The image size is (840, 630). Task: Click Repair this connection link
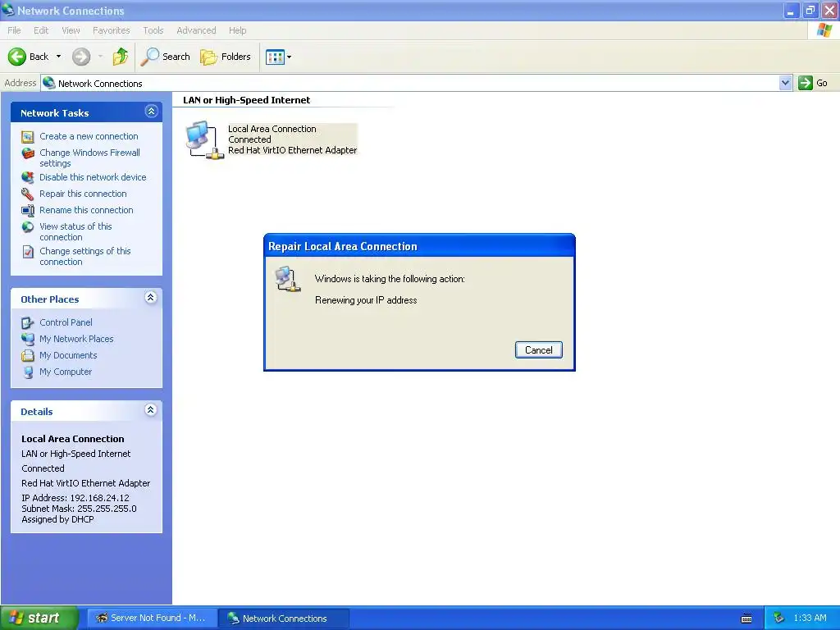point(83,194)
